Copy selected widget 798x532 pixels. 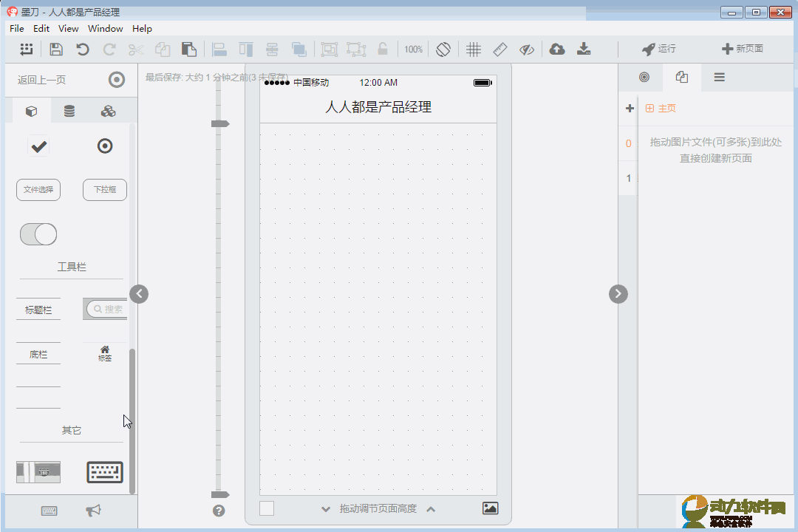tap(163, 50)
